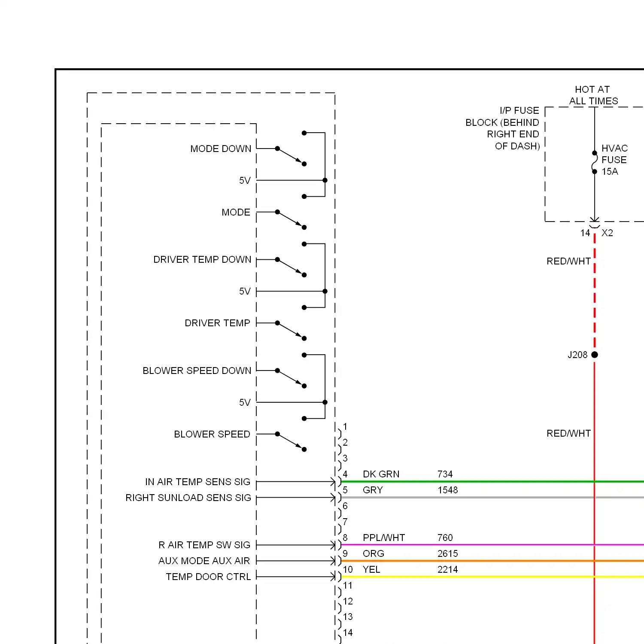Click the HVAC fuse symbol
Image resolution: width=644 pixels, height=644 pixels.
coord(595,162)
